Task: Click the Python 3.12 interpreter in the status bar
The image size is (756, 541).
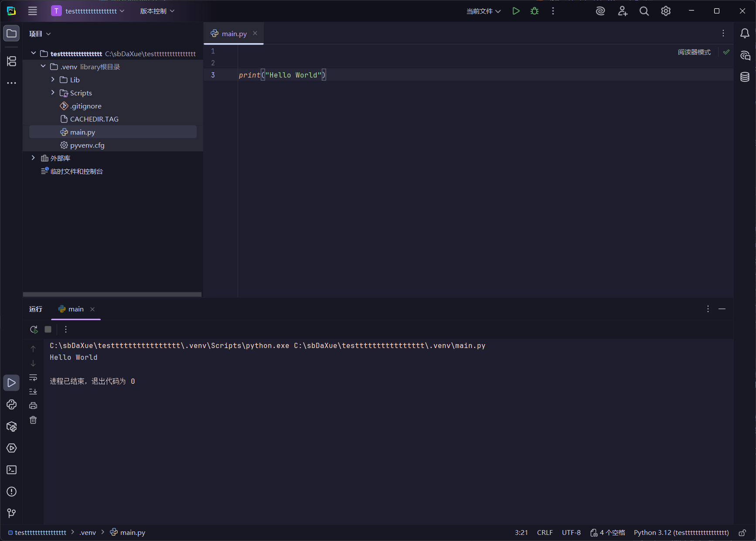Action: 681,533
